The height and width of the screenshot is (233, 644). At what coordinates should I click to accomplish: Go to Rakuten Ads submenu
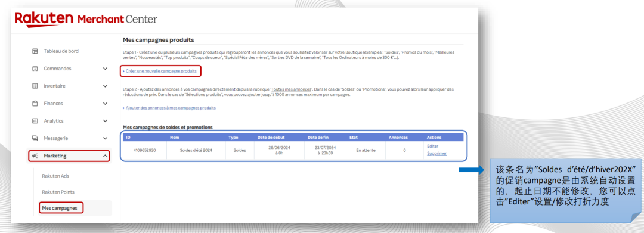[55, 176]
